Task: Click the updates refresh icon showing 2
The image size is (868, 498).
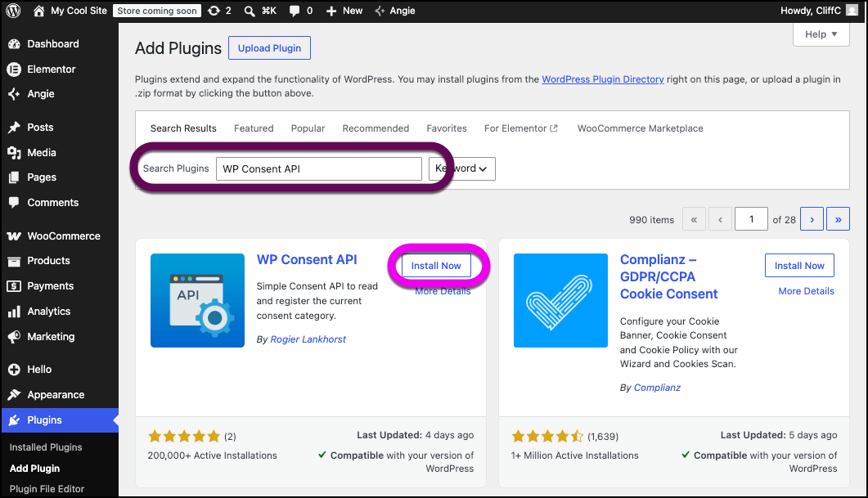Action: (214, 11)
